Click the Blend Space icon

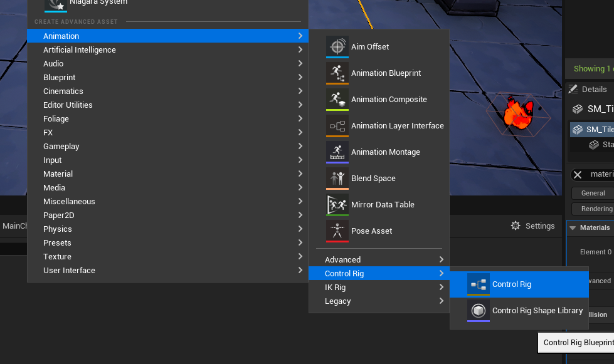coord(337,179)
